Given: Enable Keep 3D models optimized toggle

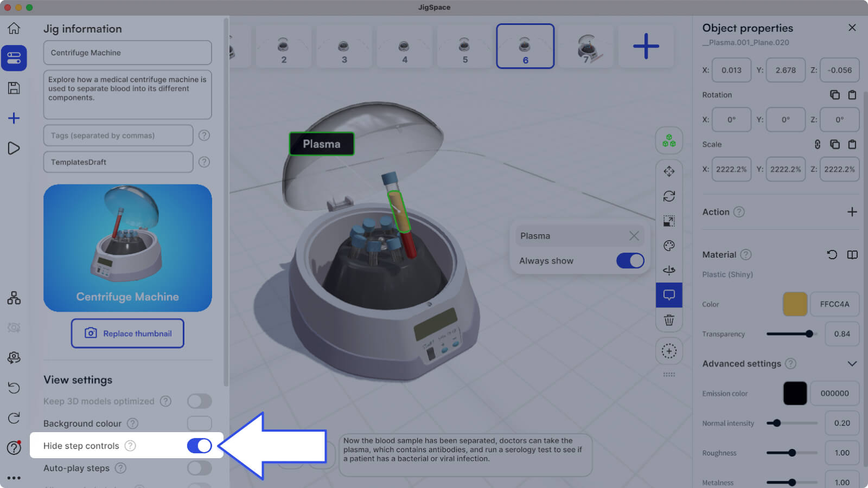Looking at the screenshot, I should point(199,401).
